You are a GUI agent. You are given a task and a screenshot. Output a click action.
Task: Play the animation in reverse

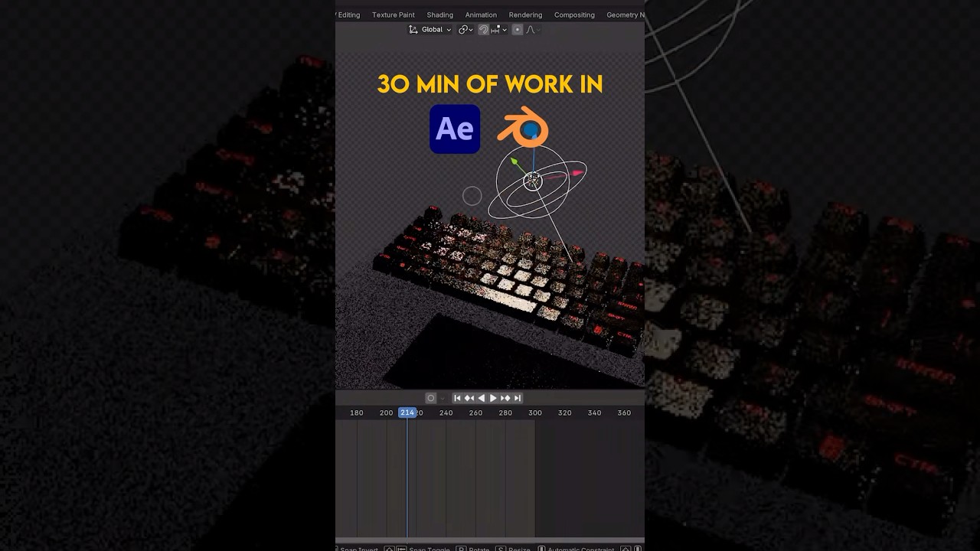(x=481, y=398)
